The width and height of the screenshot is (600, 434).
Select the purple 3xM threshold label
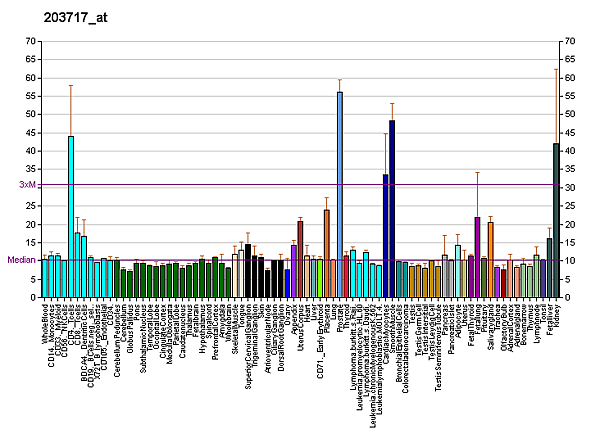[x=28, y=185]
